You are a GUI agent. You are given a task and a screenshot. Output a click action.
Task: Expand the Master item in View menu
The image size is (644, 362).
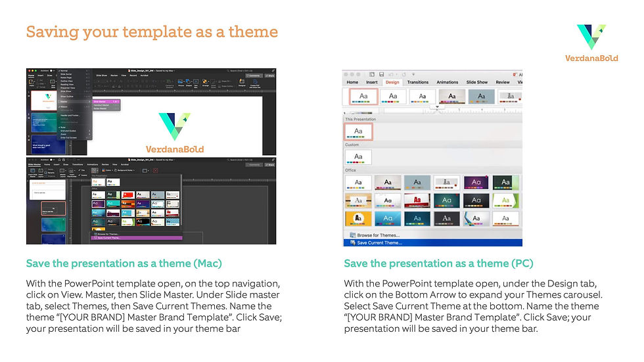pyautogui.click(x=74, y=102)
